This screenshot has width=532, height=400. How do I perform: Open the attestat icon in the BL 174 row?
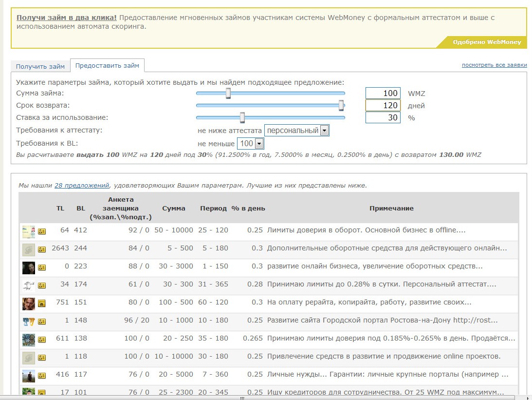coord(42,285)
